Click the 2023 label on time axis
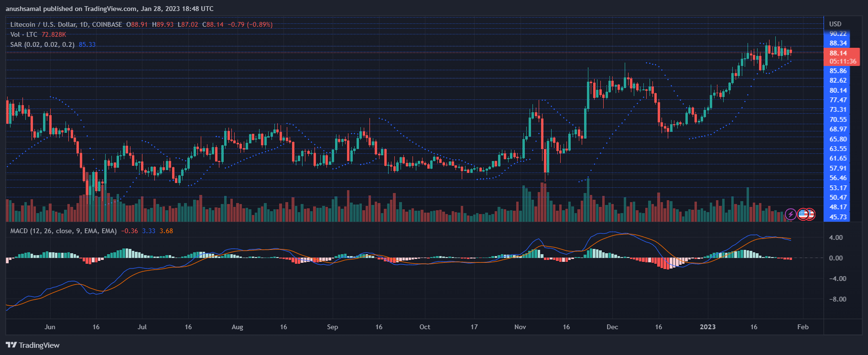The width and height of the screenshot is (868, 355). [x=707, y=327]
